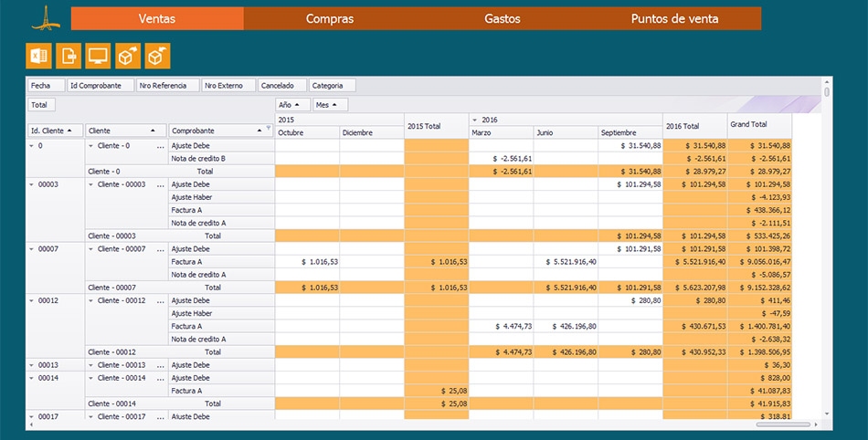Click the first box-with-arrow icon

(x=128, y=57)
